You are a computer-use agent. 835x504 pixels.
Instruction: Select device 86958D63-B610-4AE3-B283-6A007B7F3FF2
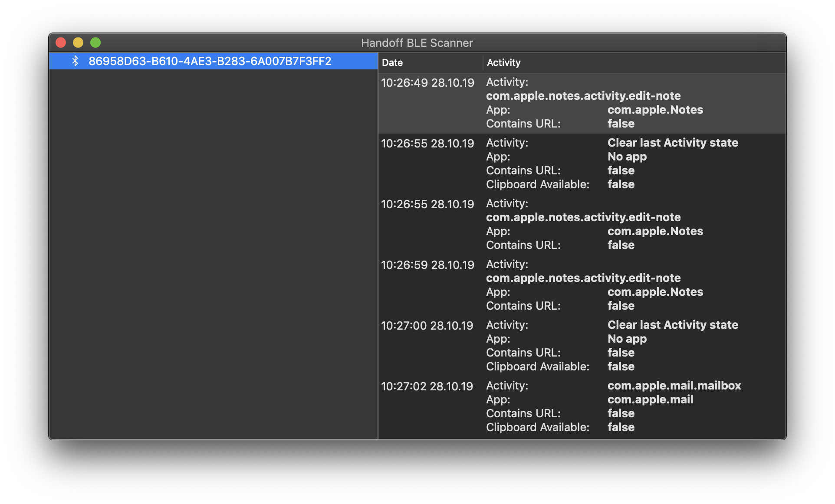210,61
